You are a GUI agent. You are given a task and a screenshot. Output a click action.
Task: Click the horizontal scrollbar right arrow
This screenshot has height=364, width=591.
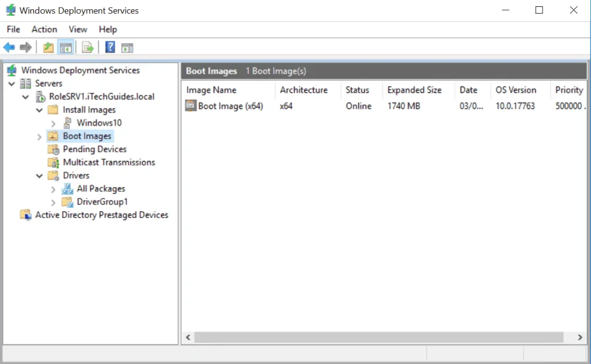pyautogui.click(x=580, y=337)
